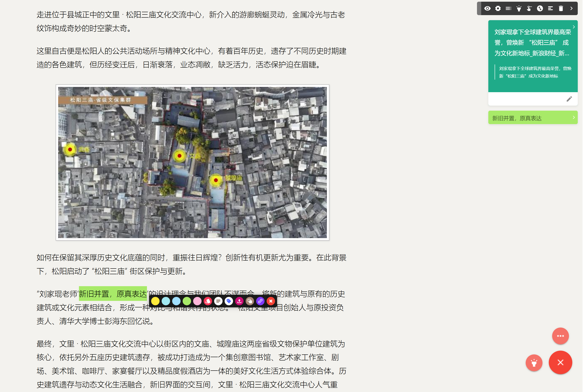Toggle highlight visibility with the eye icon
The height and width of the screenshot is (392, 583).
487,8
